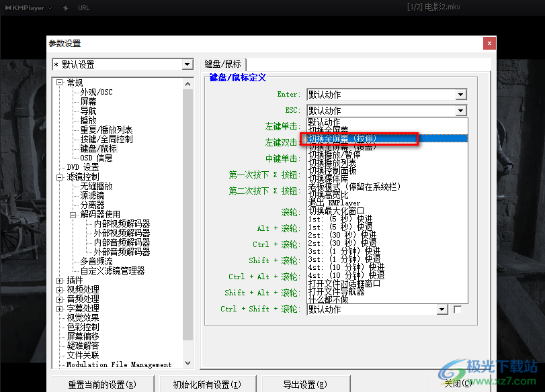Collapse the 滤镜控制 tree node
Viewport: 545px width, 392px height.
59,177
